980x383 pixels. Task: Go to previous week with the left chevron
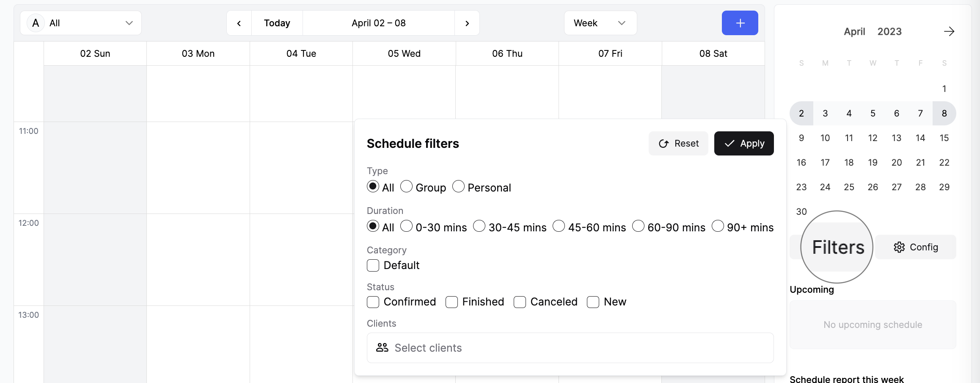[239, 23]
